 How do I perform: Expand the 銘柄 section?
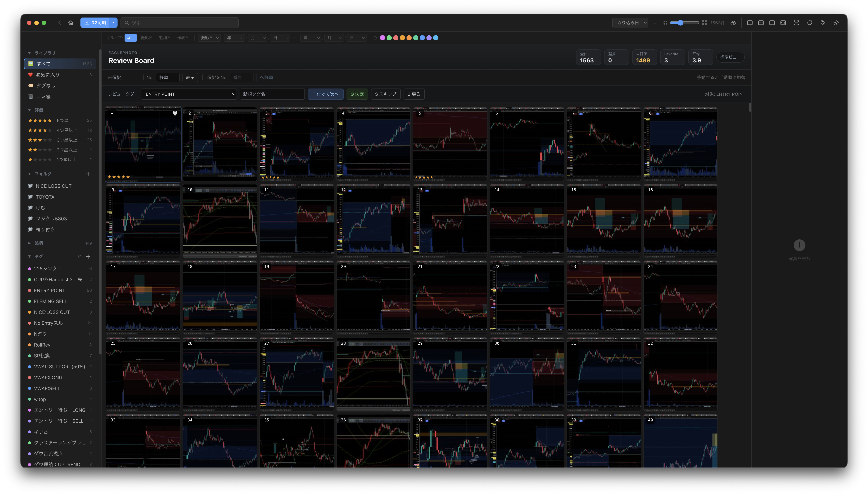(x=30, y=243)
